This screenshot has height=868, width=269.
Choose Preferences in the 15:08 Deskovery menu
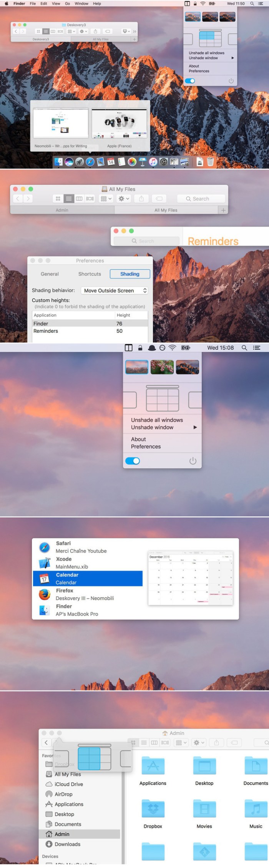(146, 446)
